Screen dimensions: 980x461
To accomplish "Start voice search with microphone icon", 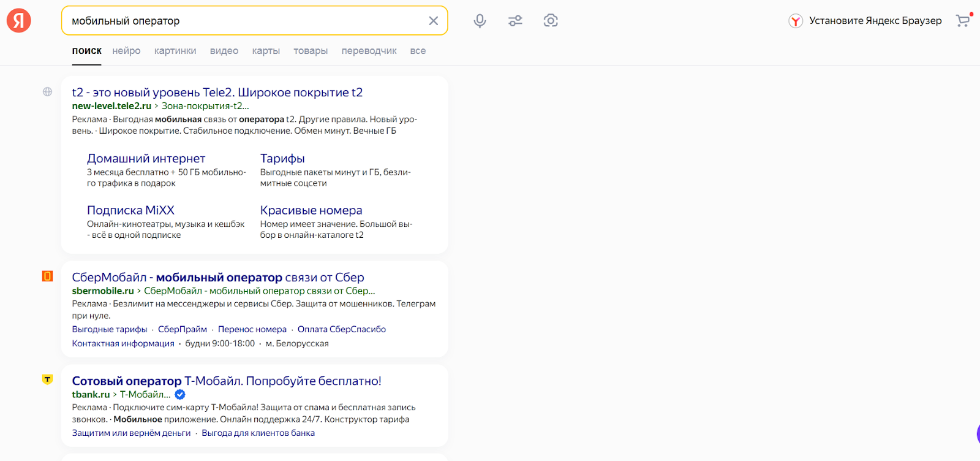I will (480, 21).
